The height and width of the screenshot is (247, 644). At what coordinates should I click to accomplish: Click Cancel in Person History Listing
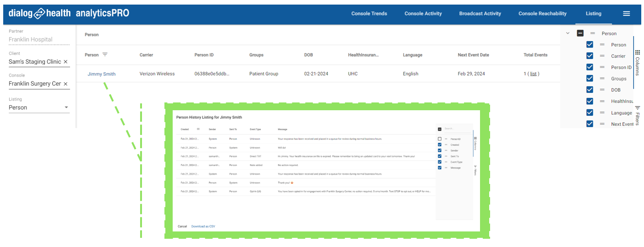pos(182,226)
